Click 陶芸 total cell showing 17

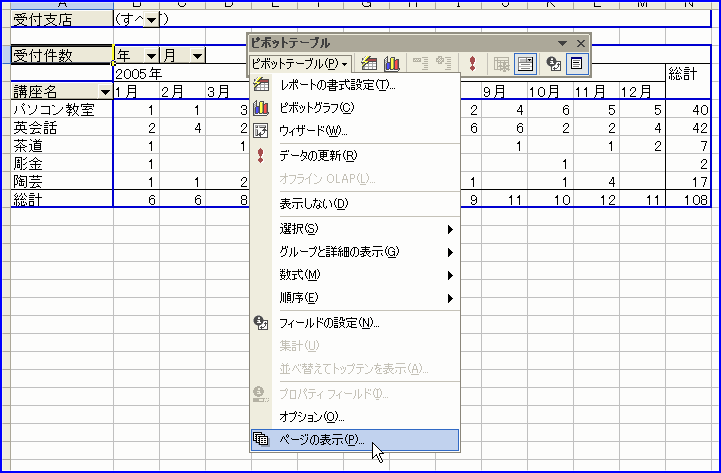tap(688, 182)
